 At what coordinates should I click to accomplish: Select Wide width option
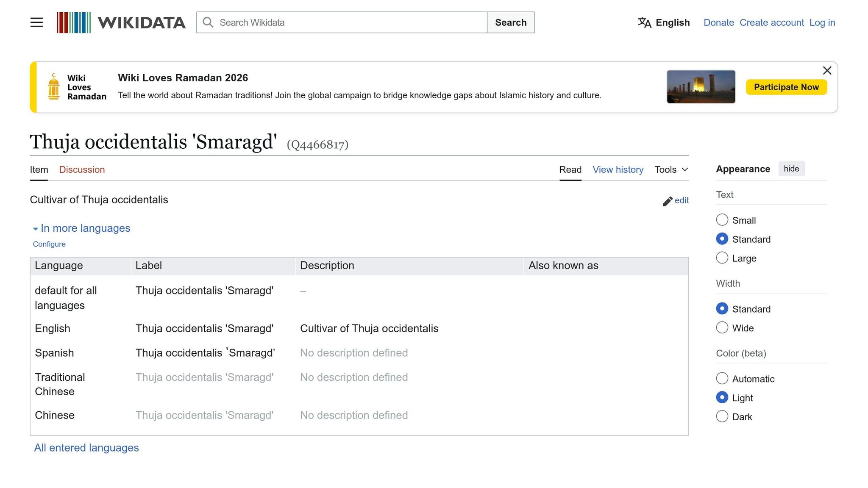(722, 328)
